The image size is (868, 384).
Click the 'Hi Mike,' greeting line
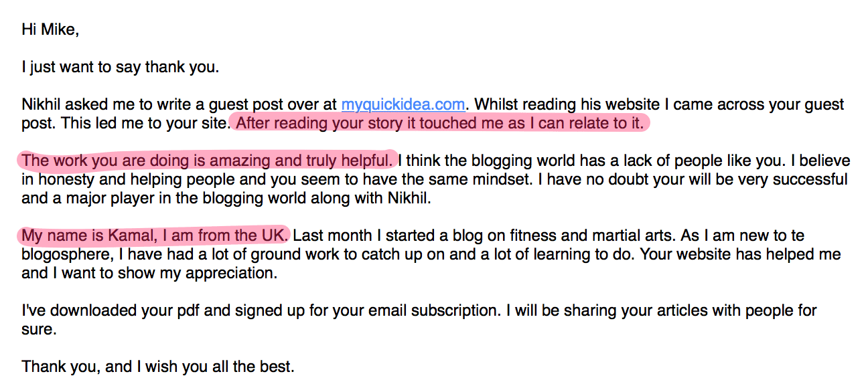click(50, 30)
